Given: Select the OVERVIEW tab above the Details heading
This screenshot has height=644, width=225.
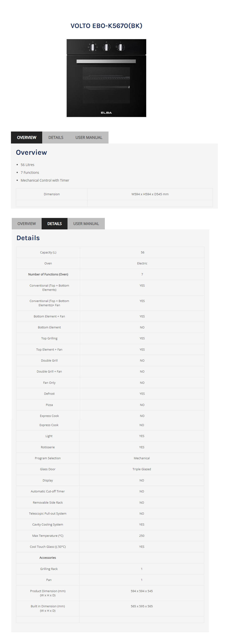Looking at the screenshot, I should pos(26,224).
